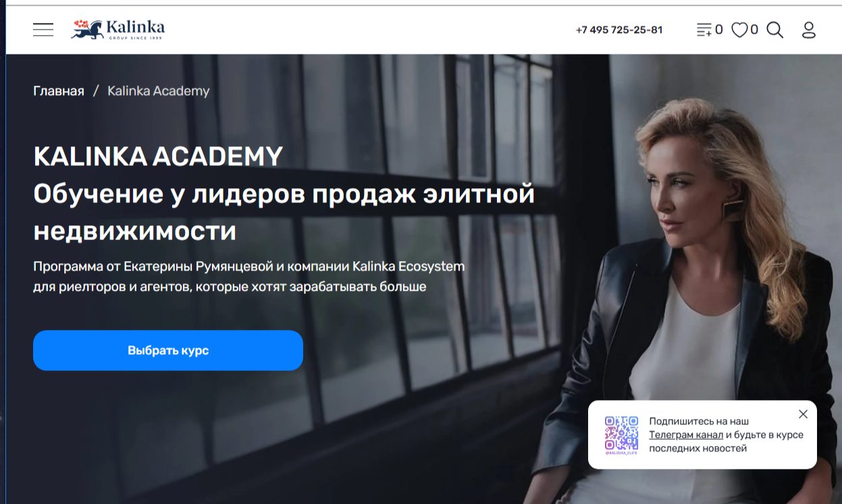Open the user account profile icon

809,30
